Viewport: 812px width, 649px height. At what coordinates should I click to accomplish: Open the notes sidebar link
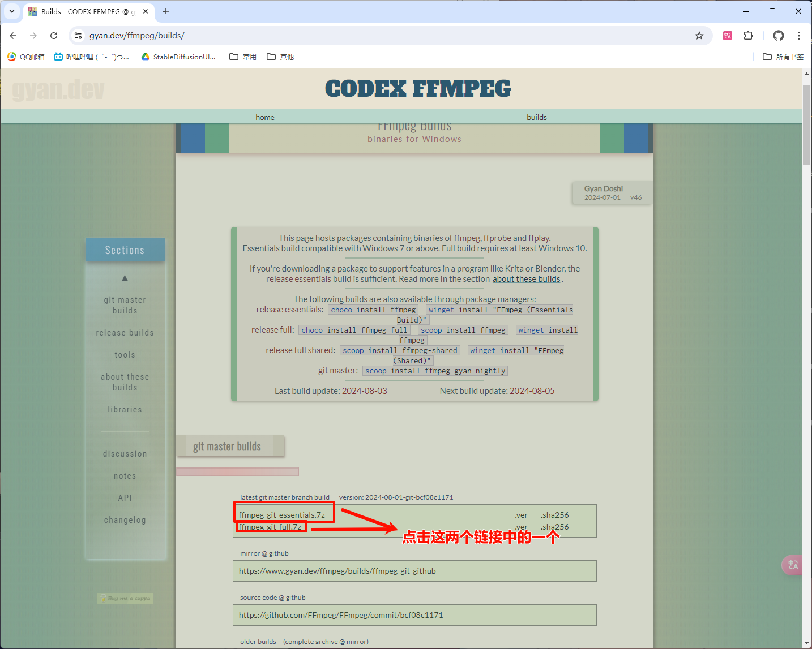pos(125,476)
